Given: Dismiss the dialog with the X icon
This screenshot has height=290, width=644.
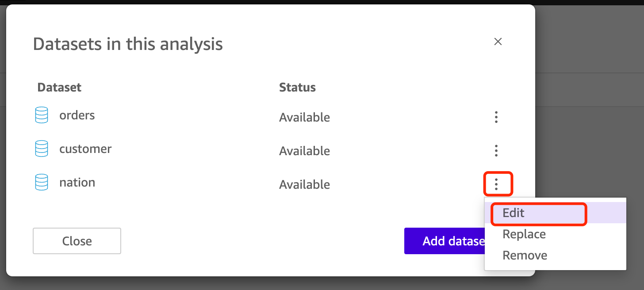Looking at the screenshot, I should [x=498, y=42].
